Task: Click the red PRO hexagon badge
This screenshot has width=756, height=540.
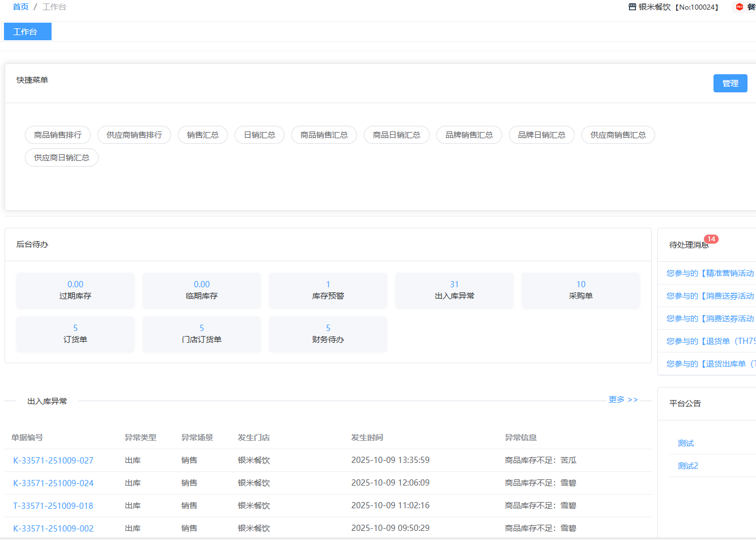Action: tap(739, 7)
